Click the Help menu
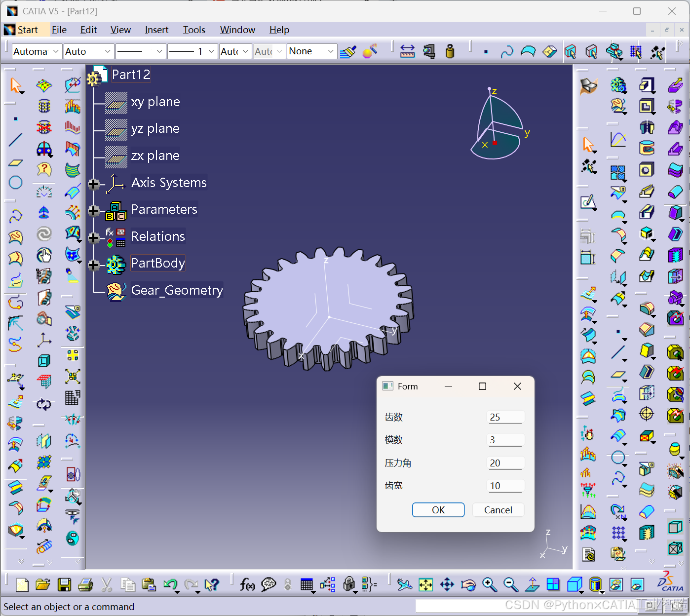The image size is (690, 616). click(279, 30)
